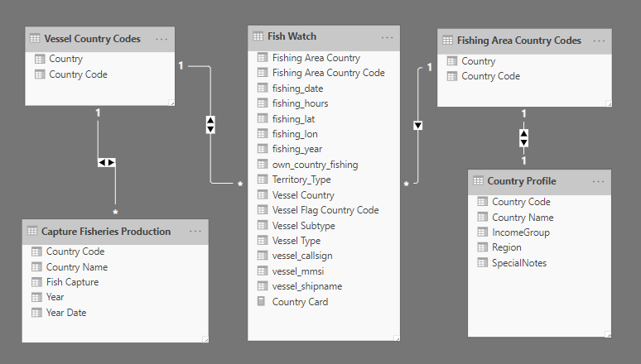
Task: Click the Vessel Country Codes table icon
Action: pyautogui.click(x=34, y=39)
